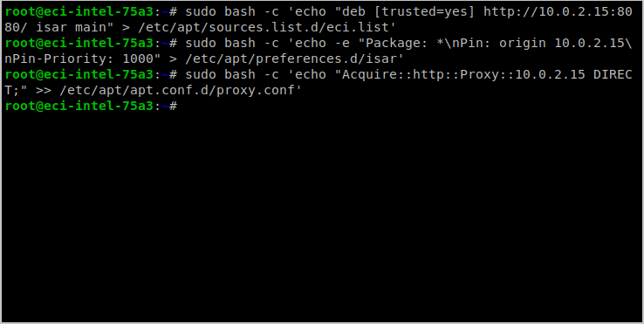Click the [trusted=yes] option text
Image resolution: width=644 pixels, height=324 pixels.
click(x=425, y=11)
